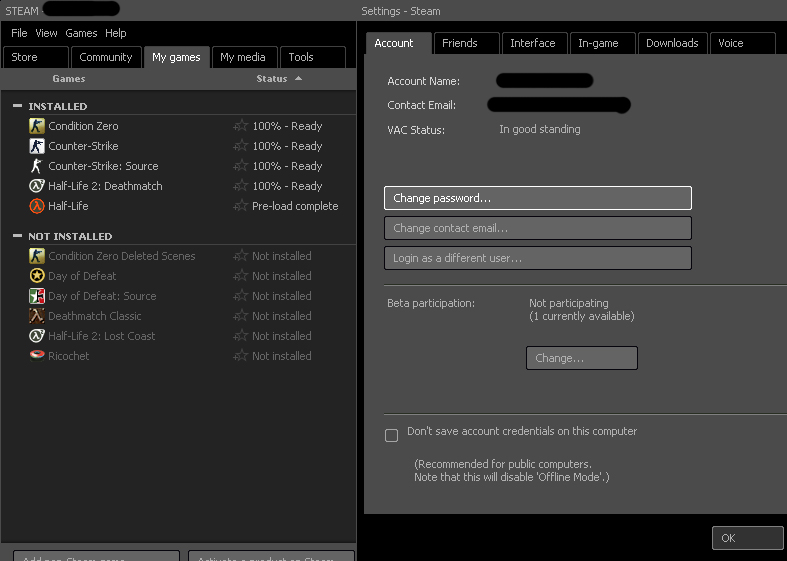The image size is (787, 561).
Task: Click the Half-Life 2: Lost Coast icon
Action: (x=37, y=336)
